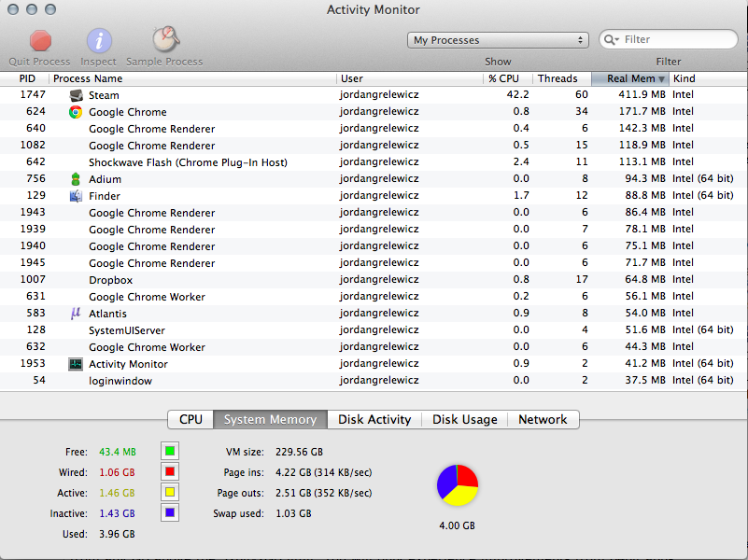748x560 pixels.
Task: Select Google Chrome Renderer with PID 1945
Action: point(374,263)
